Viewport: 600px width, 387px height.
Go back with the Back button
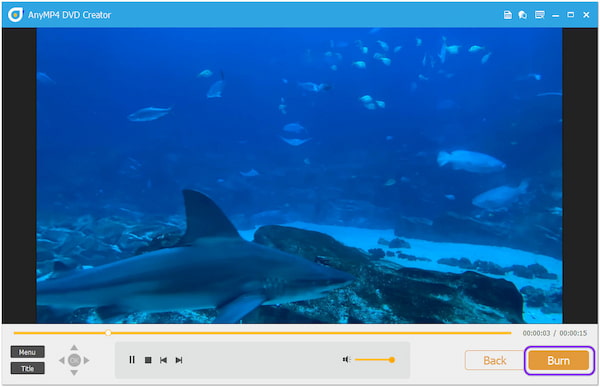pos(494,361)
